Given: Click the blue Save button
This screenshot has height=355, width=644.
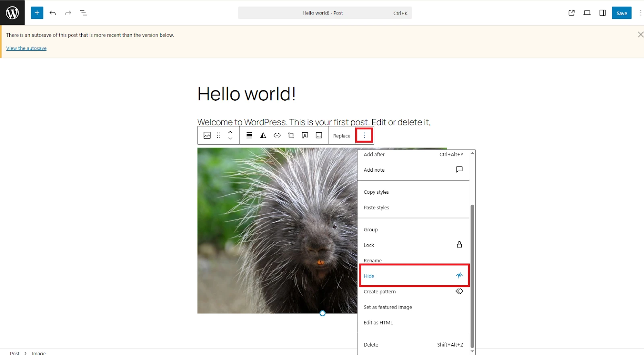Looking at the screenshot, I should [x=621, y=13].
